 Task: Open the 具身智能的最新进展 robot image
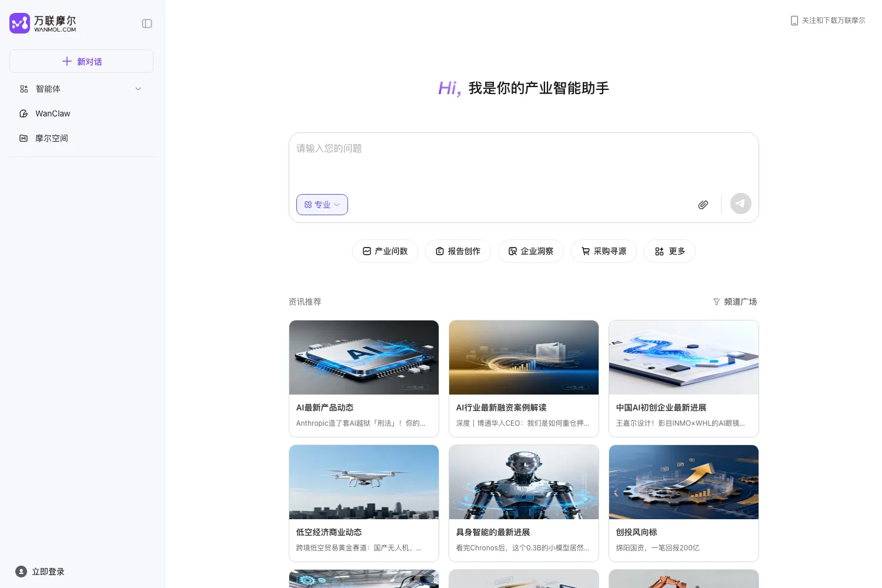pos(524,482)
